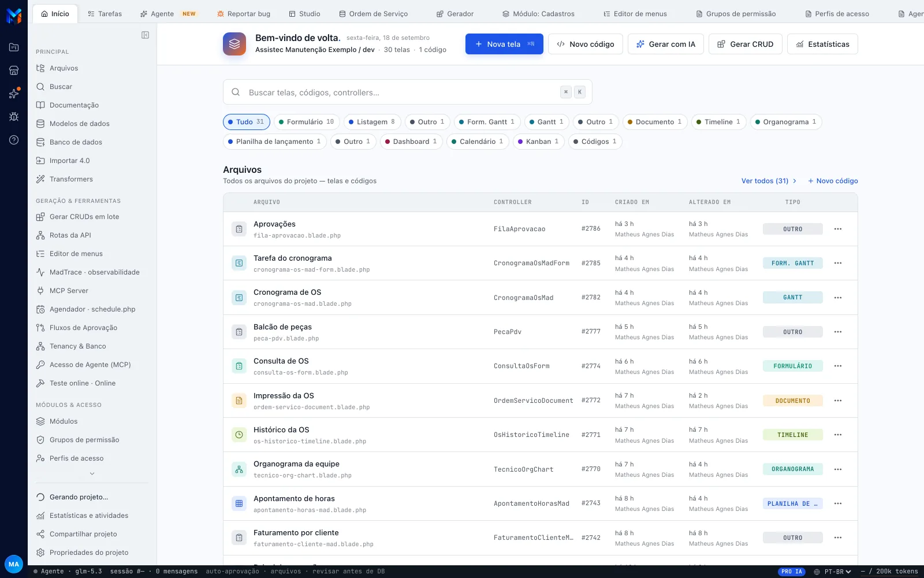Click the FORM. GANTT type badge
The height and width of the screenshot is (578, 924).
pyautogui.click(x=793, y=263)
